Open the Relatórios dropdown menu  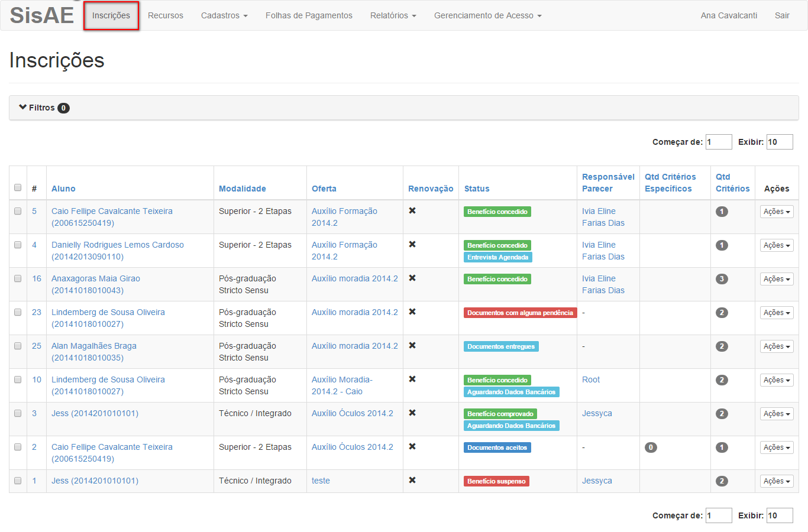pos(393,15)
